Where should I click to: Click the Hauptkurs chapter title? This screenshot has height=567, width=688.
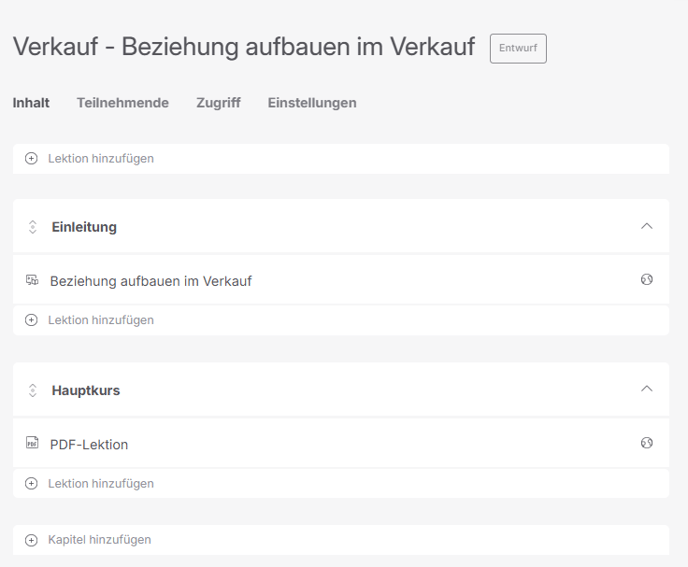click(86, 390)
